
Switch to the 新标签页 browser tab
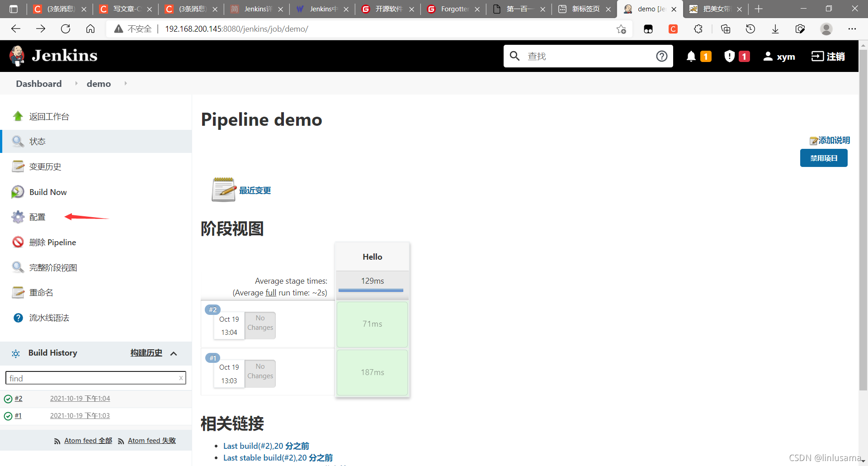[x=584, y=9]
